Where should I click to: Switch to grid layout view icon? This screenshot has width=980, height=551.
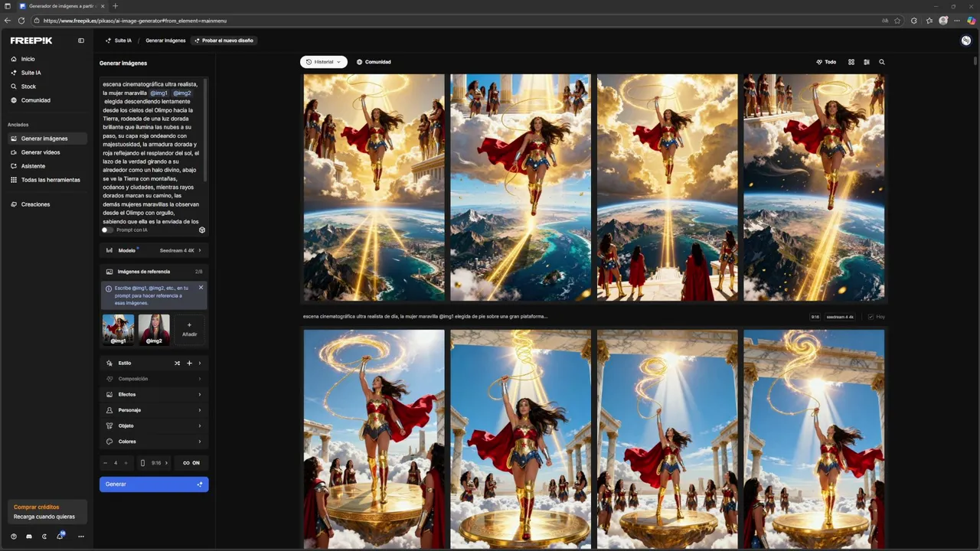[851, 62]
